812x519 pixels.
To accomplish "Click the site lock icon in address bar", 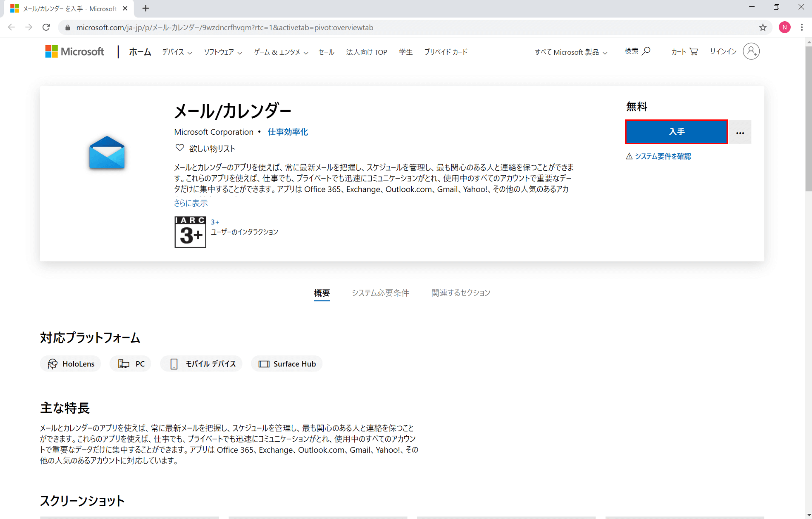I will click(x=68, y=28).
